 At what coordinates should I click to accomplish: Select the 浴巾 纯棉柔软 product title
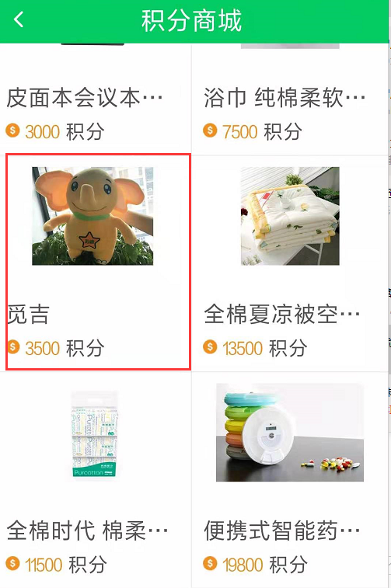285,98
